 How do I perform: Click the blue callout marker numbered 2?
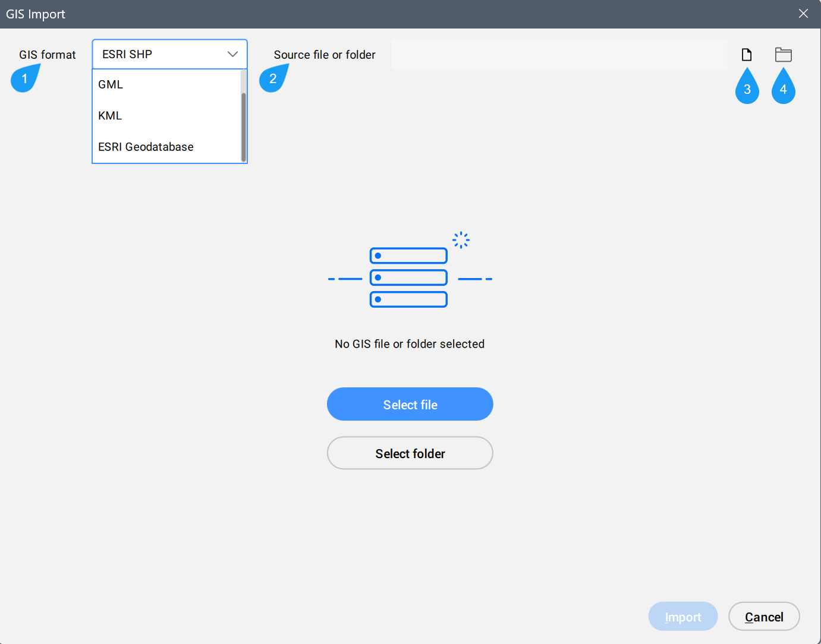[273, 79]
